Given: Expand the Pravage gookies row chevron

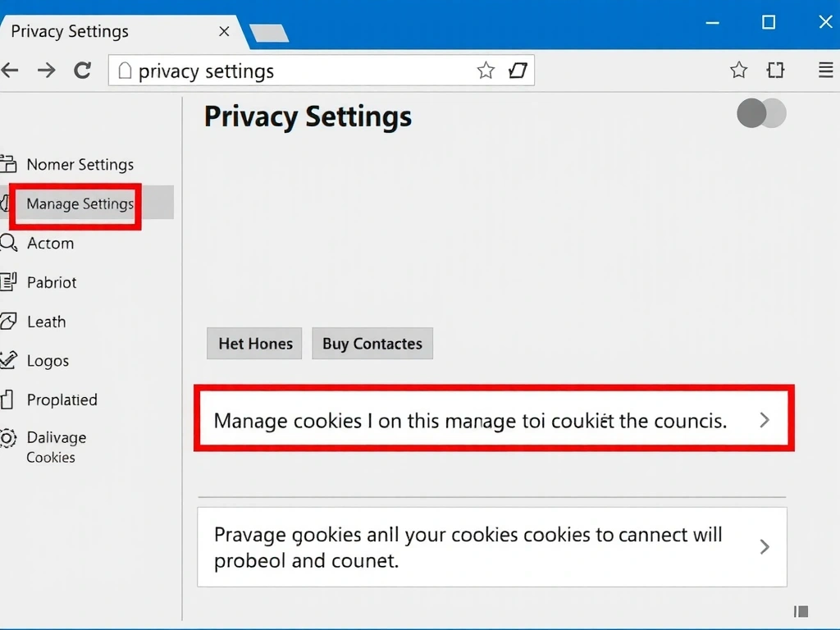Looking at the screenshot, I should coord(765,546).
